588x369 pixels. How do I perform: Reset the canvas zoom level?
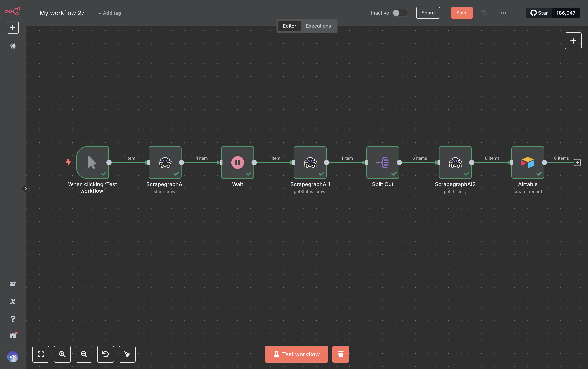pos(105,354)
